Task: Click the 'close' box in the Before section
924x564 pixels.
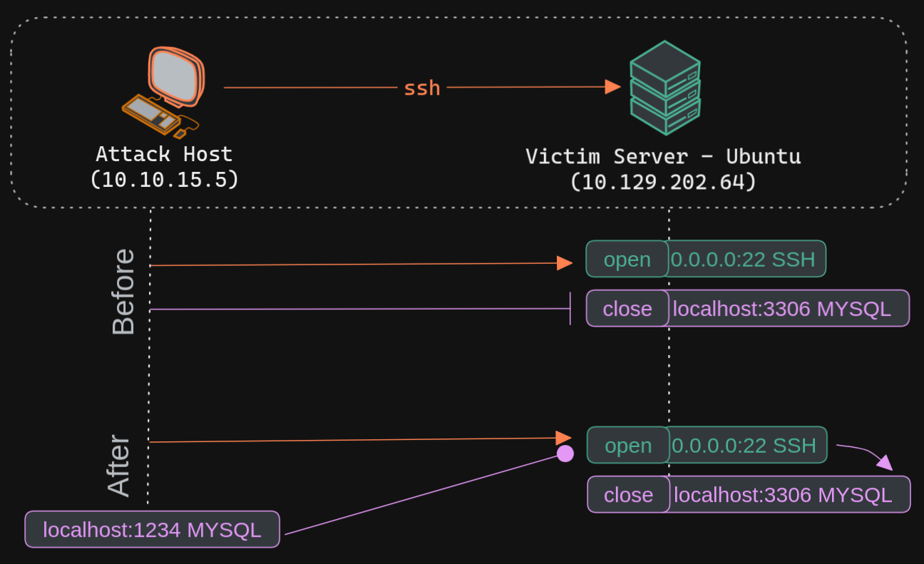Action: click(x=627, y=309)
